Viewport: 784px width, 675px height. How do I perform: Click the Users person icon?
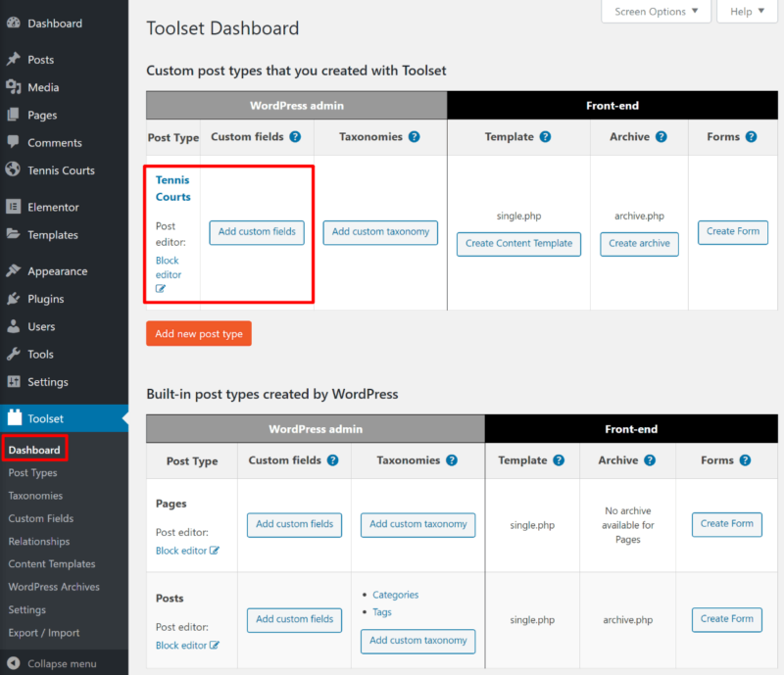coord(14,326)
